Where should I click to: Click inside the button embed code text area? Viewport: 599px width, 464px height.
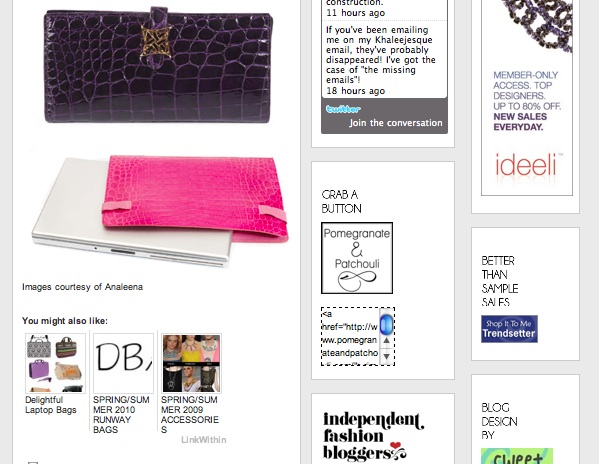click(x=350, y=336)
